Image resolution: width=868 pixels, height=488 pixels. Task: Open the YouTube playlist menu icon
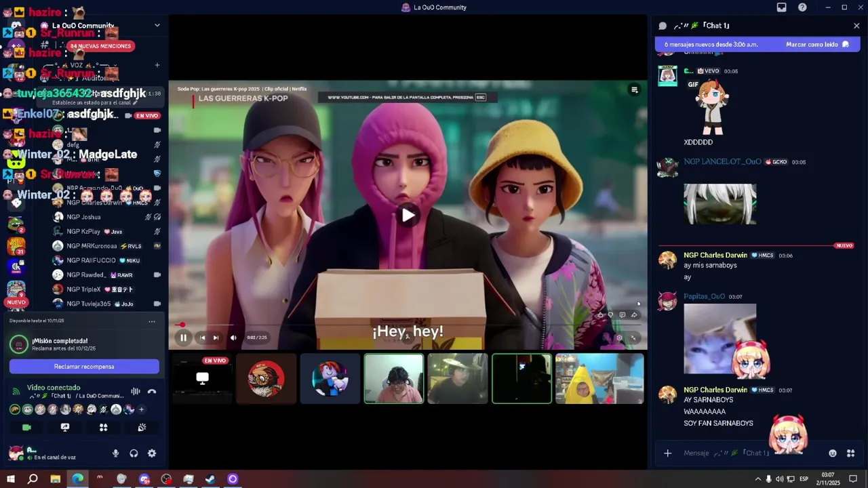[634, 89]
